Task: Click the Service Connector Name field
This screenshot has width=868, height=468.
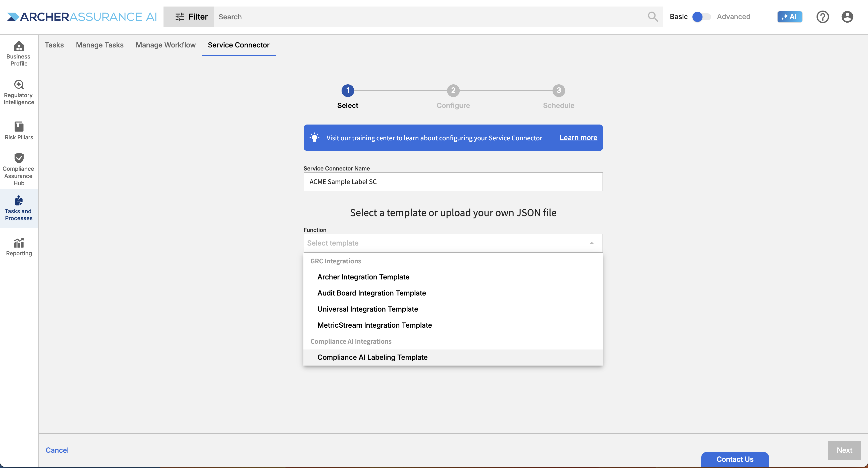Action: tap(453, 182)
